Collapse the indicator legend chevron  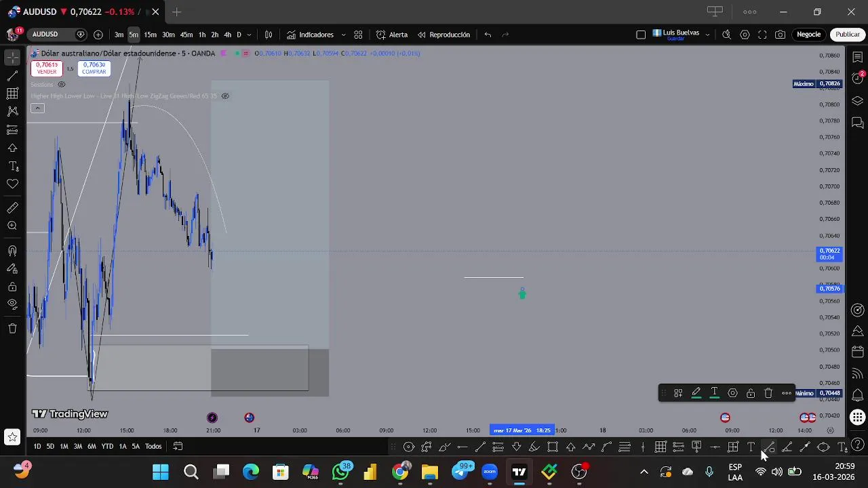click(37, 108)
